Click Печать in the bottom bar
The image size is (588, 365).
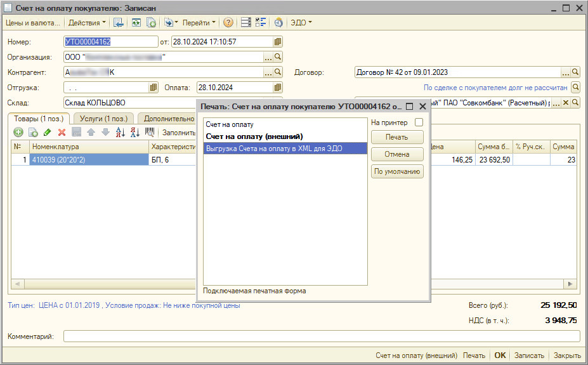(474, 355)
